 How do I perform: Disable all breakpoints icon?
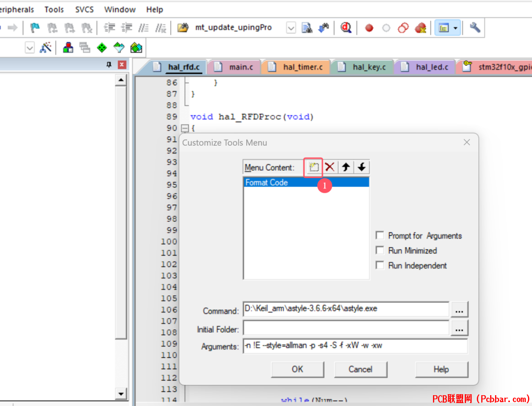403,28
